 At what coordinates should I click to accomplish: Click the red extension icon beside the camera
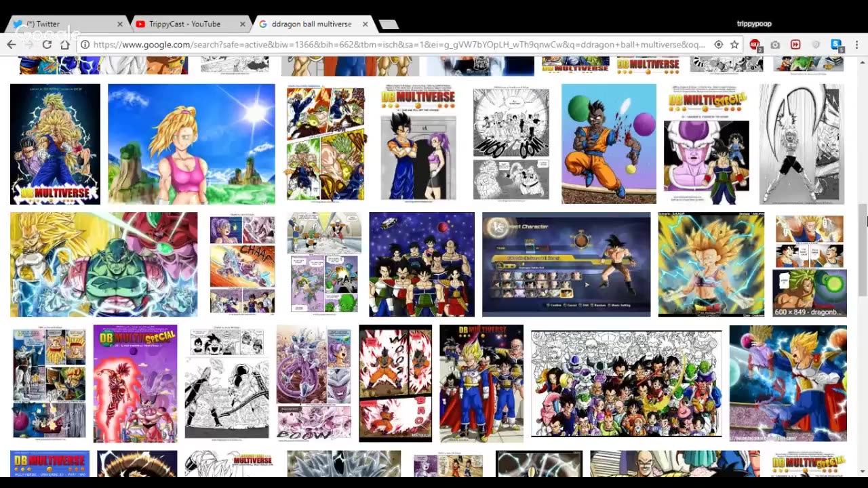point(795,45)
